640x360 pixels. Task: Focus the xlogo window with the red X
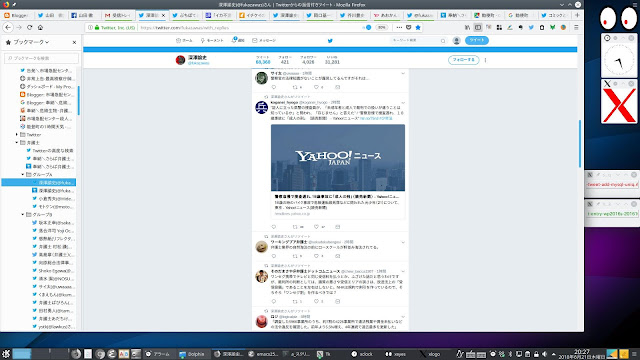tap(619, 105)
